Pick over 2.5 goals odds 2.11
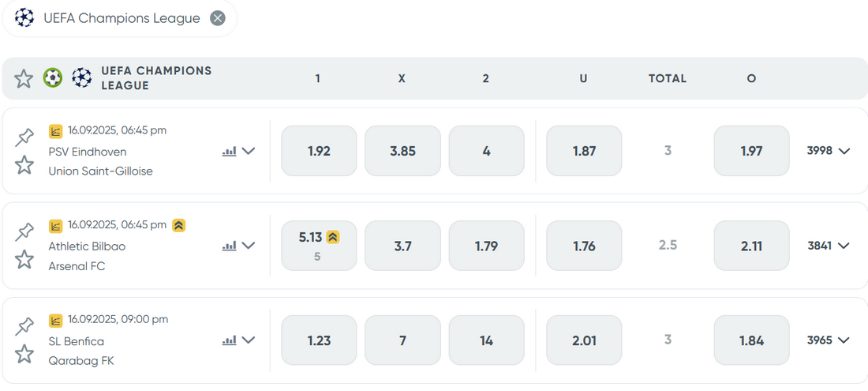868x391 pixels. [751, 246]
